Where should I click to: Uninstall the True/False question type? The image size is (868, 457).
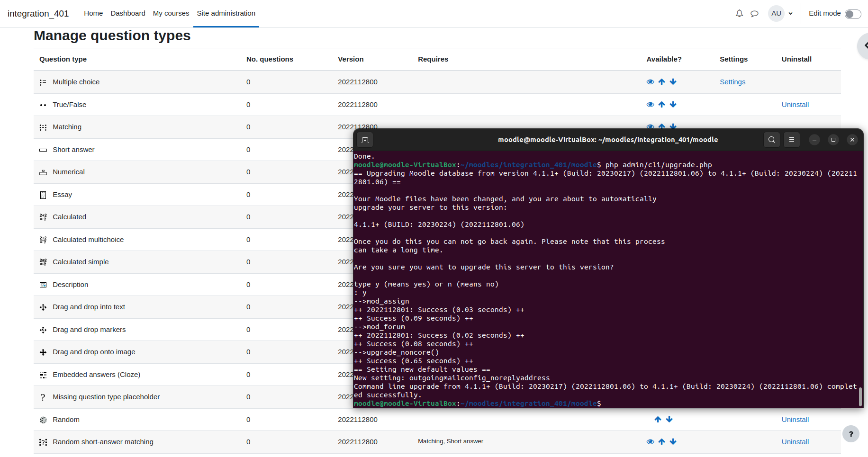click(795, 105)
